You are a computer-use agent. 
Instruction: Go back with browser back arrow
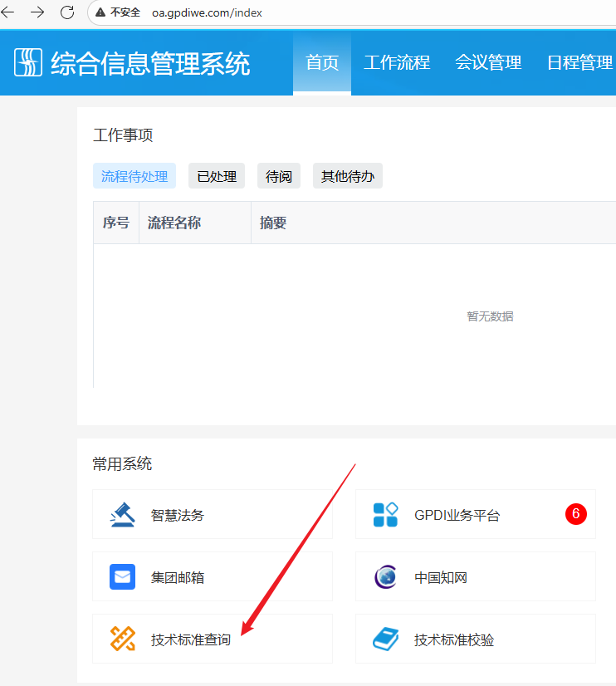point(8,12)
